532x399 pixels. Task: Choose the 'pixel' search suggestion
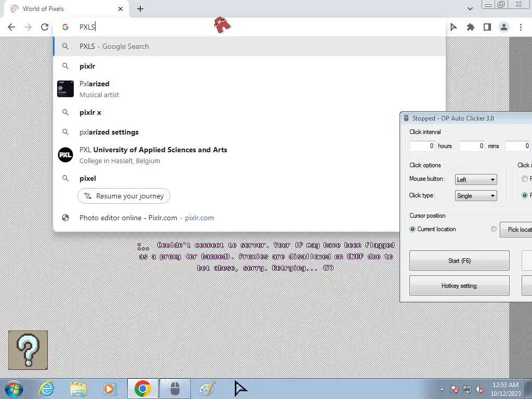click(x=227, y=178)
